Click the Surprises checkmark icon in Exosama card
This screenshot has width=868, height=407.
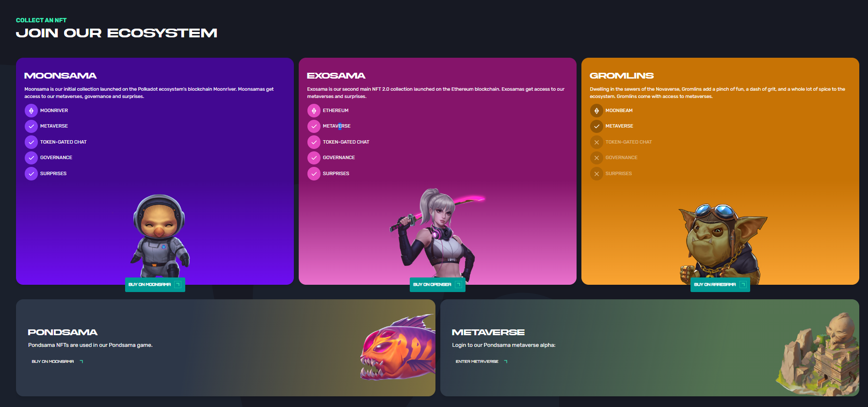(314, 174)
